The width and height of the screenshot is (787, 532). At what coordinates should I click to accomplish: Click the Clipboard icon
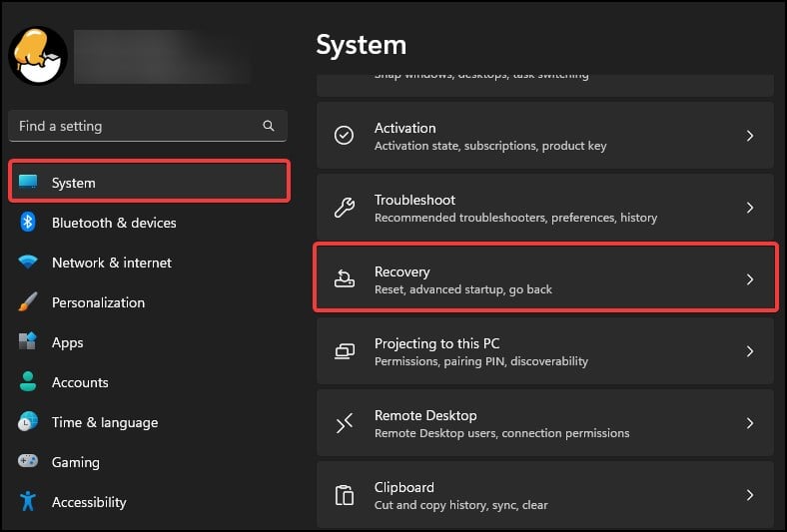[x=345, y=495]
